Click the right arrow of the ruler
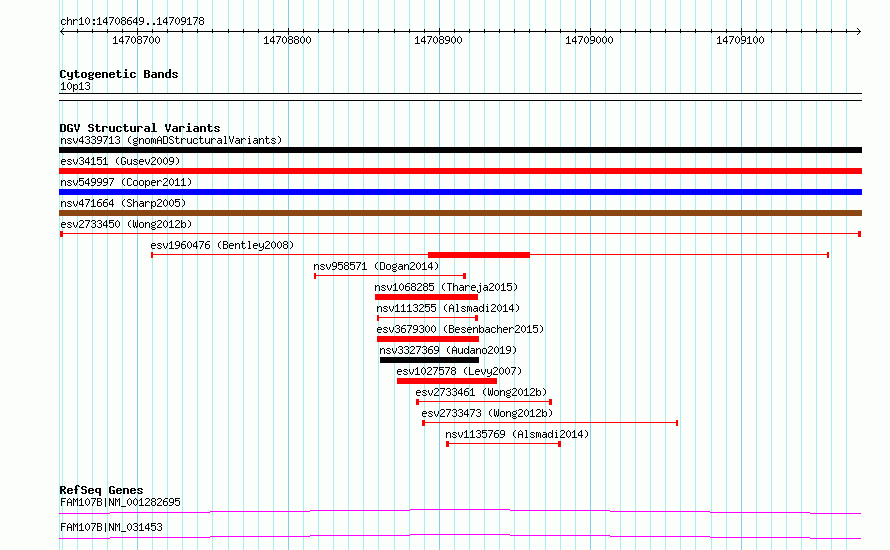Image resolution: width=890 pixels, height=550 pixels. [859, 32]
